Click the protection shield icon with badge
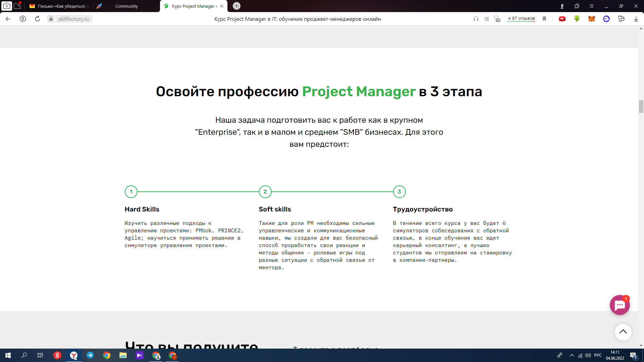Image resolution: width=644 pixels, height=362 pixels. (x=497, y=19)
